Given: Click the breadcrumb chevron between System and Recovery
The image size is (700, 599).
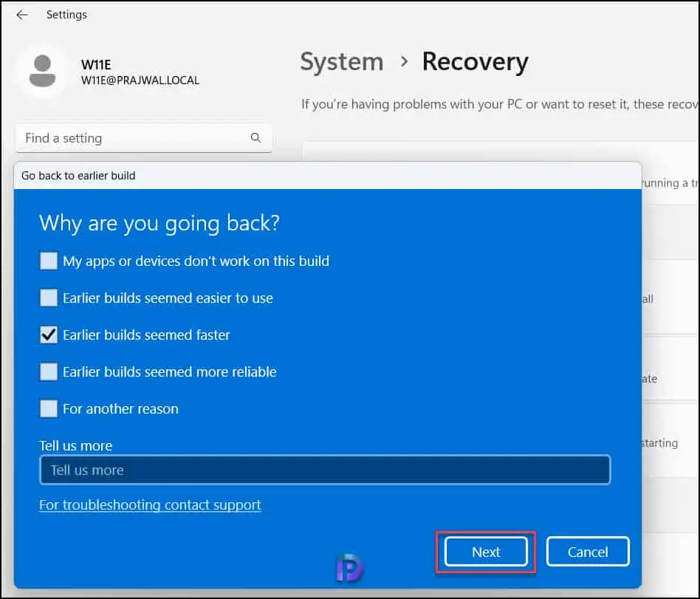Looking at the screenshot, I should (x=404, y=61).
